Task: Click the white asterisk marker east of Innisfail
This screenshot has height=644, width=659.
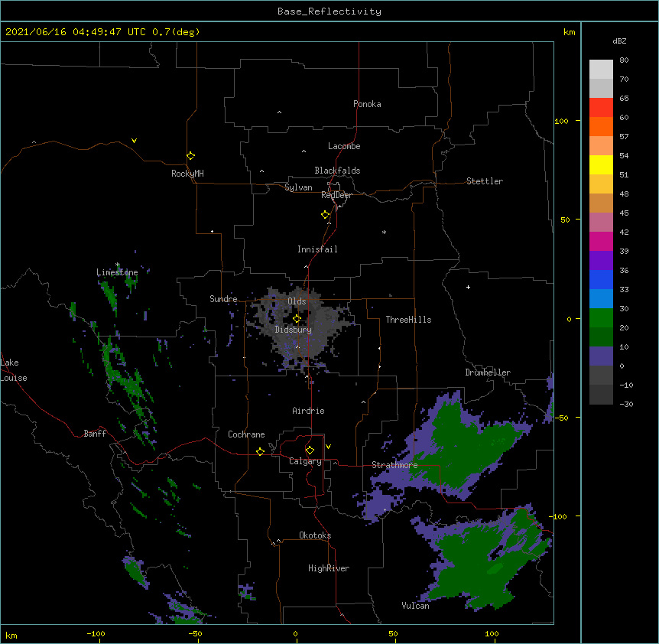Action: click(x=384, y=232)
